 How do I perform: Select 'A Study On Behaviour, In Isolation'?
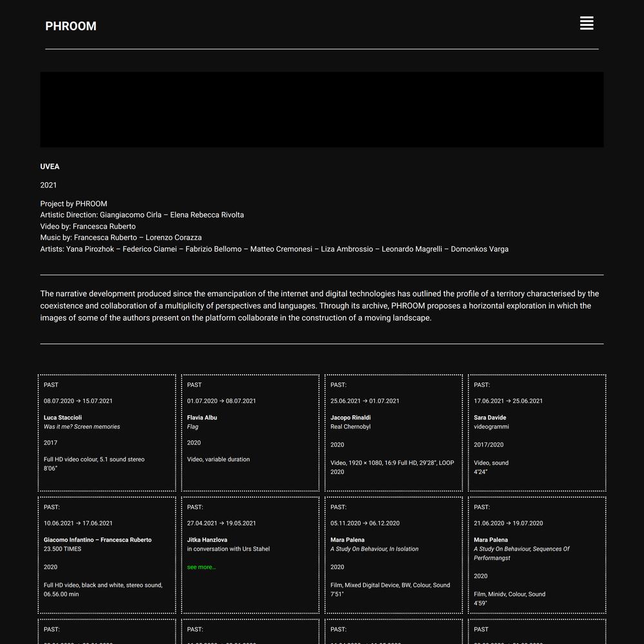pos(374,549)
